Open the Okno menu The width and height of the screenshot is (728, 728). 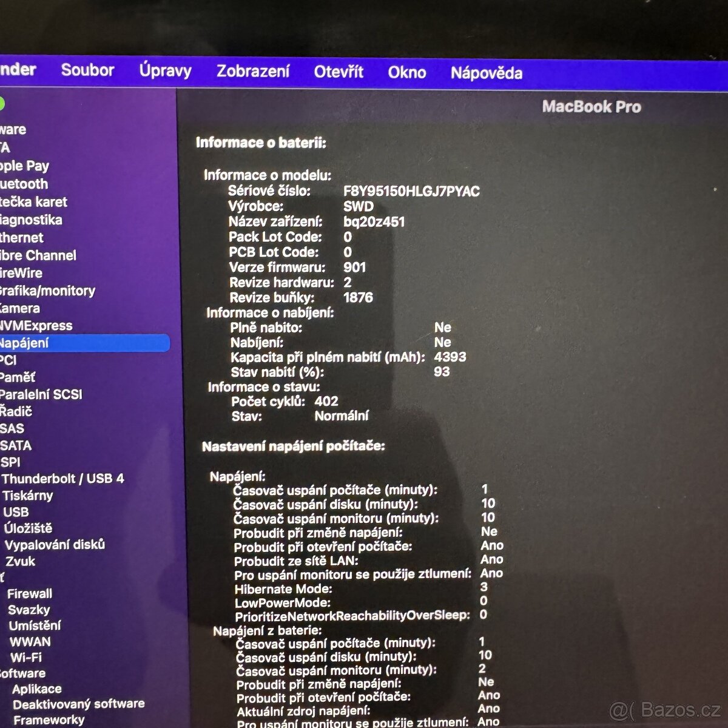pos(406,72)
